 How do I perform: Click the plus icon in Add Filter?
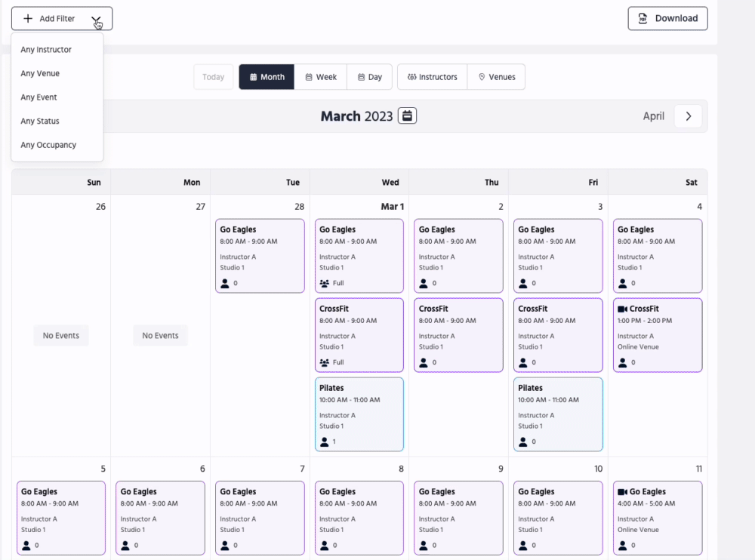[28, 19]
